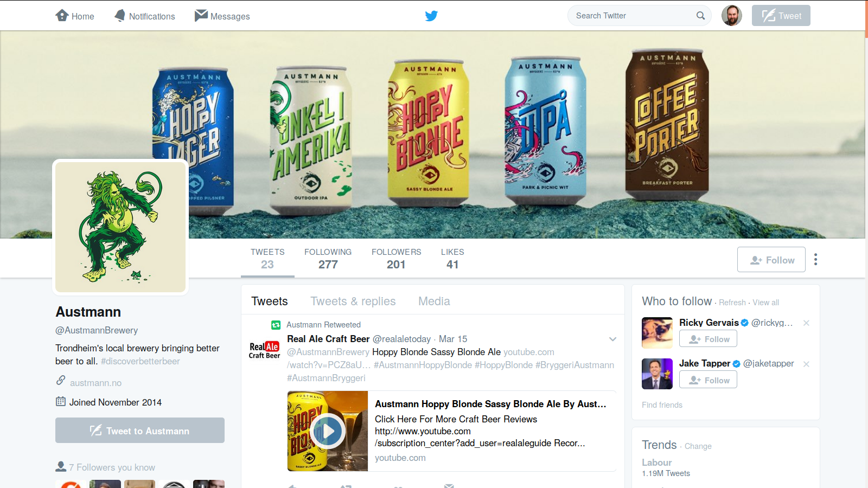This screenshot has height=488, width=868.
Task: View the Following list of 277
Action: click(x=328, y=259)
